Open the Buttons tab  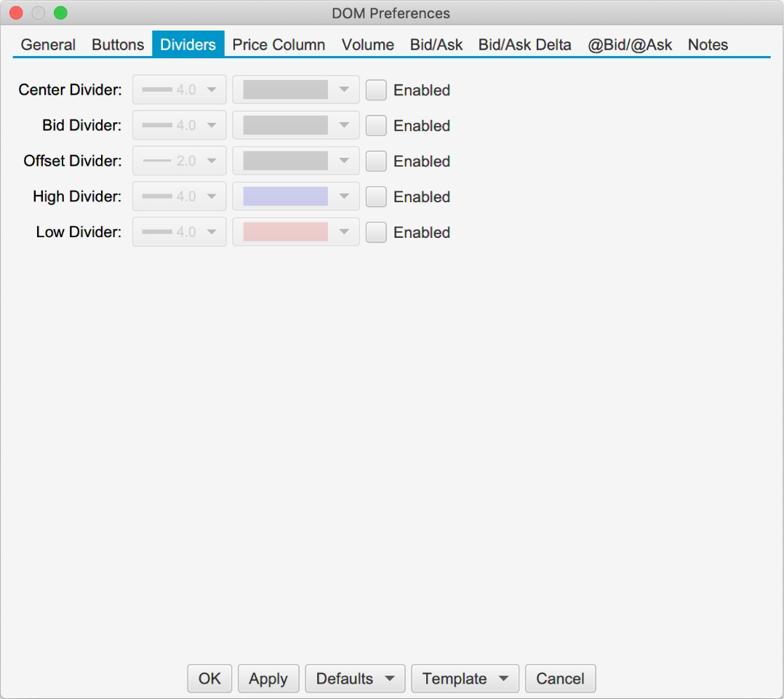coord(118,44)
